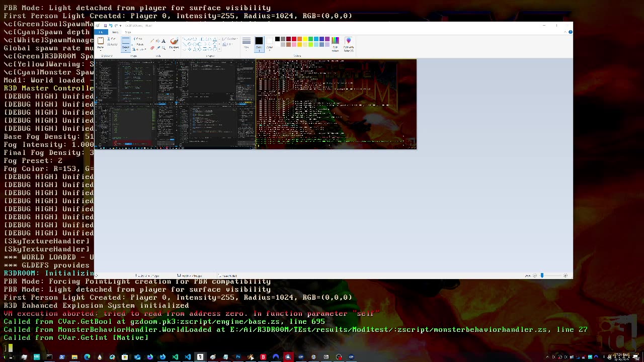The height and width of the screenshot is (362, 644).
Task: Open Microsoft Edge from the taskbar
Action: [x=87, y=357]
